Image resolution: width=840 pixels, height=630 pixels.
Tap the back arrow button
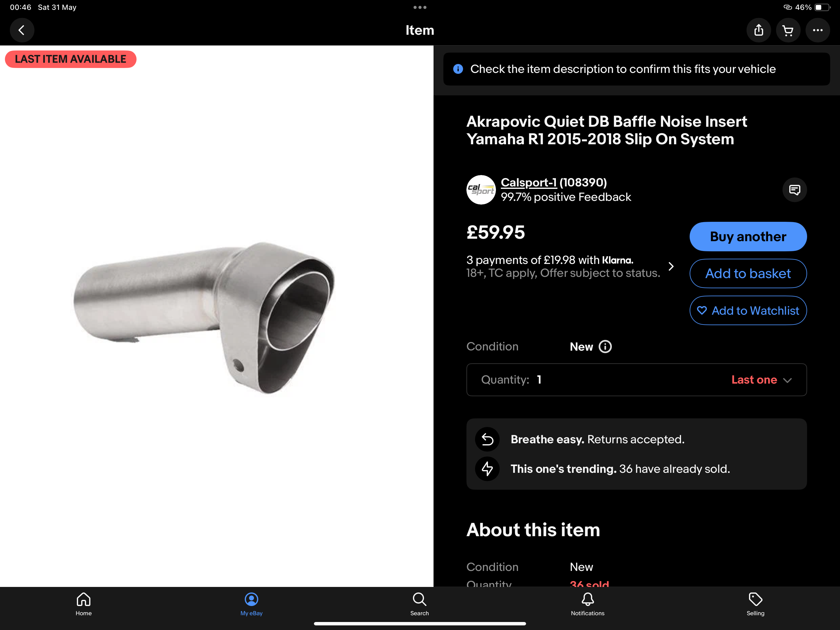pyautogui.click(x=22, y=30)
